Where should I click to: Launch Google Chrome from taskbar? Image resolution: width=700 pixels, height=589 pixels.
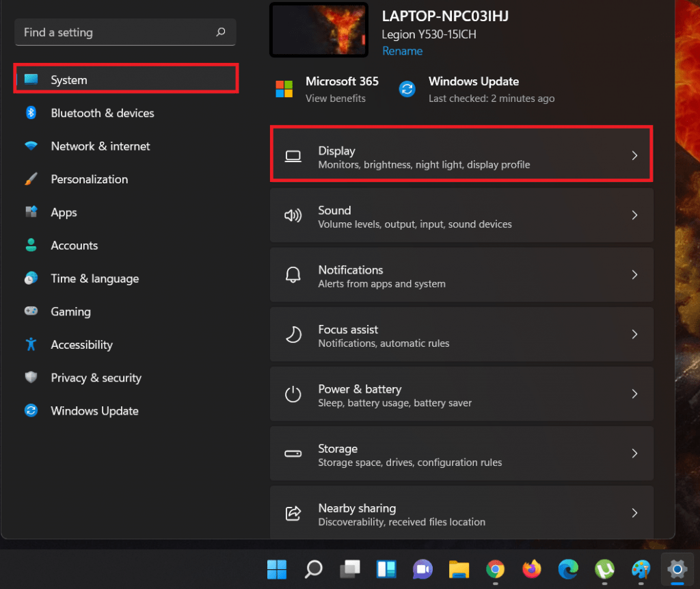[496, 569]
